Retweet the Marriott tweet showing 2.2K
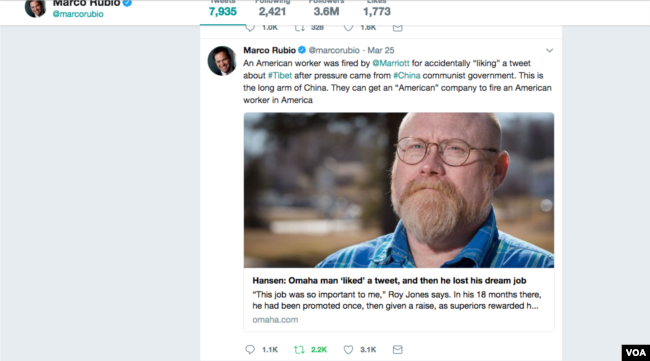This screenshot has height=361, width=650. 299,349
